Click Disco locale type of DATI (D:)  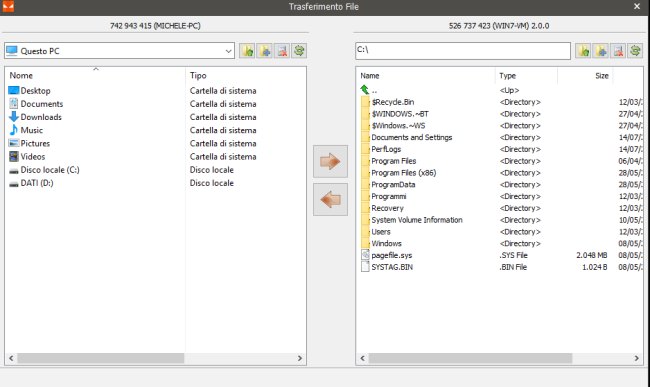(211, 183)
